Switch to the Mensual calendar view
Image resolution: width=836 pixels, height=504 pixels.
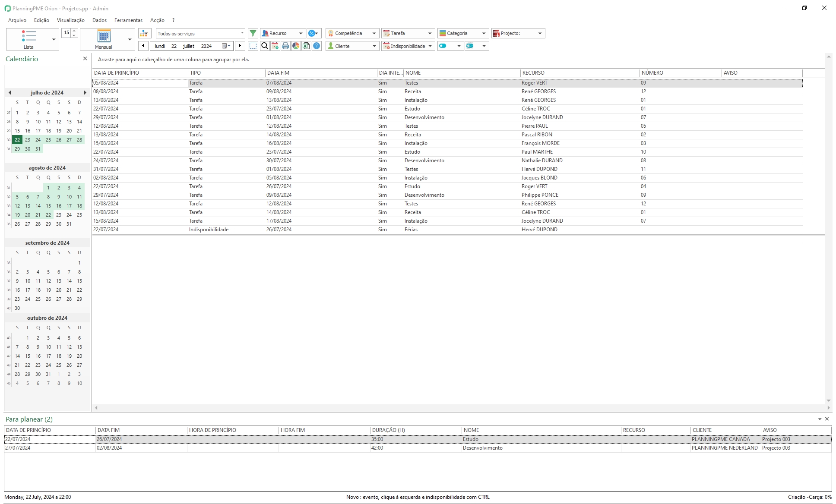104,39
